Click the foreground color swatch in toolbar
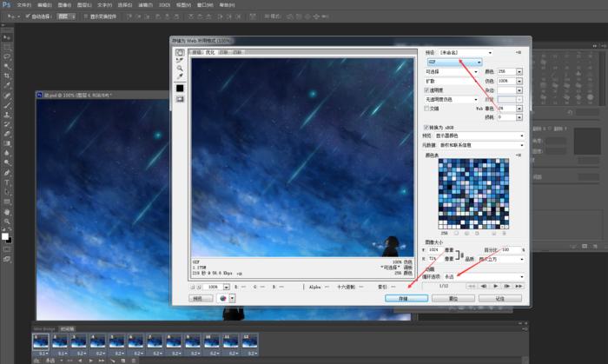The image size is (608, 364). (4, 236)
